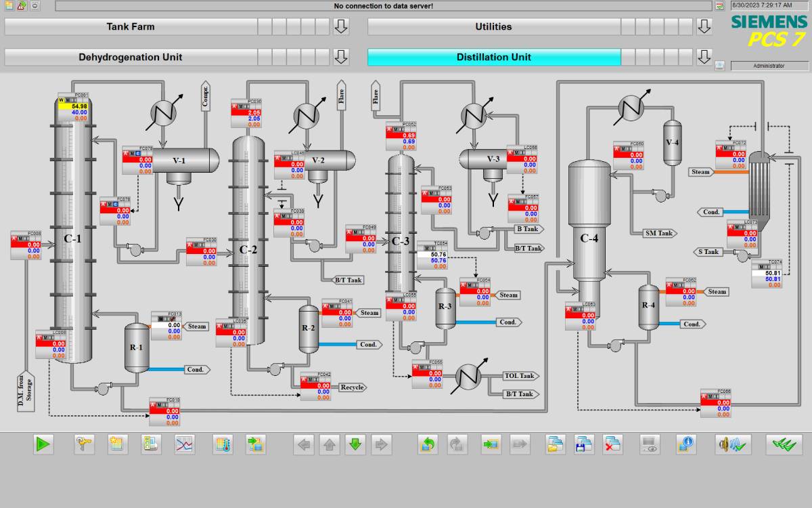
Task: Click the green play arrow button
Action: pyautogui.click(x=44, y=444)
